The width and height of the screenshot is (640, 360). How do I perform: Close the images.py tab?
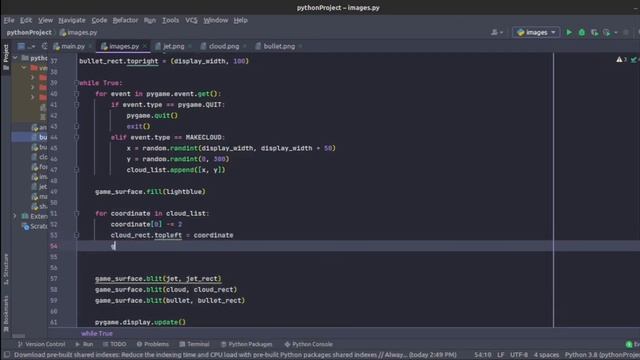144,46
